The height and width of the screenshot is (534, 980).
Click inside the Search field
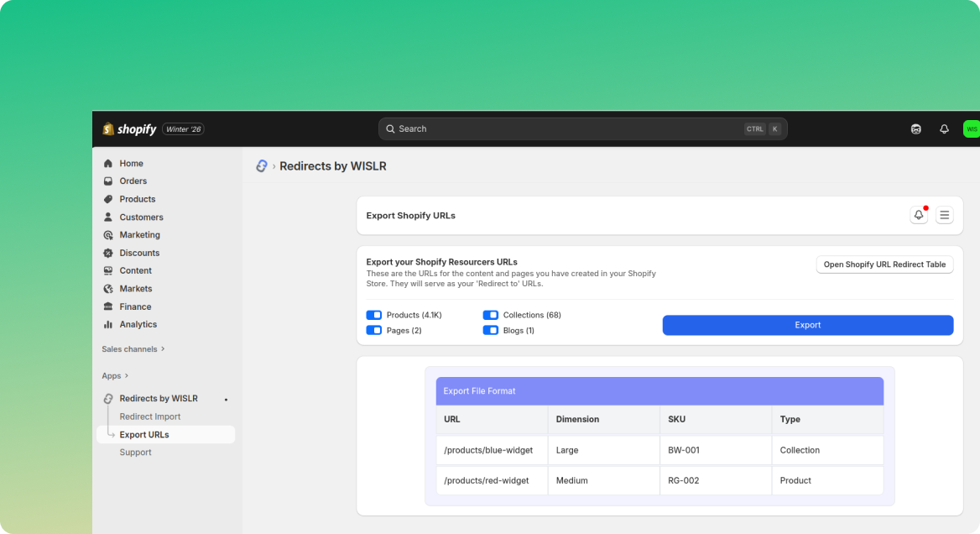[x=579, y=128]
